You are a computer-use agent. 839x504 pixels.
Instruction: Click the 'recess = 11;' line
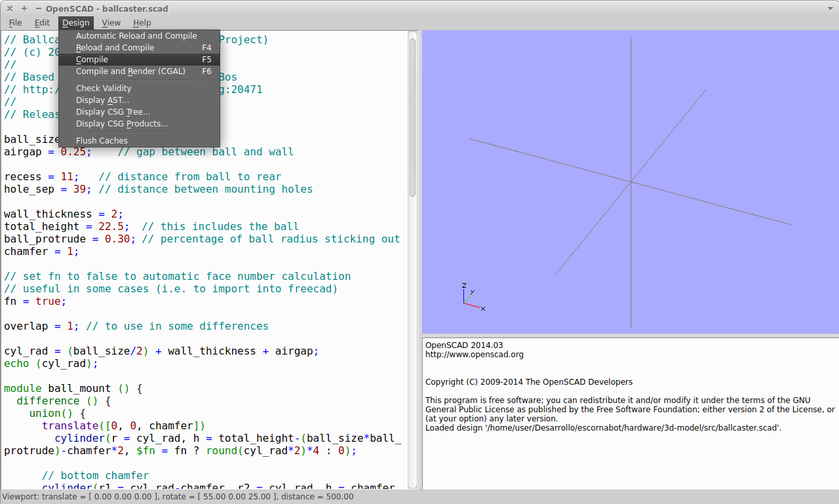click(x=143, y=177)
